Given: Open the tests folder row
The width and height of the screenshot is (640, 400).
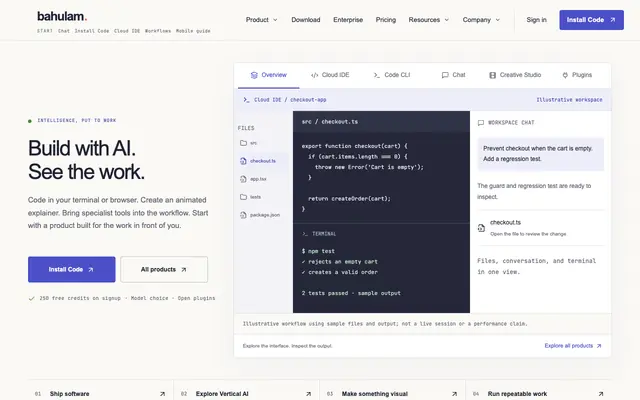Looking at the screenshot, I should pos(262,197).
